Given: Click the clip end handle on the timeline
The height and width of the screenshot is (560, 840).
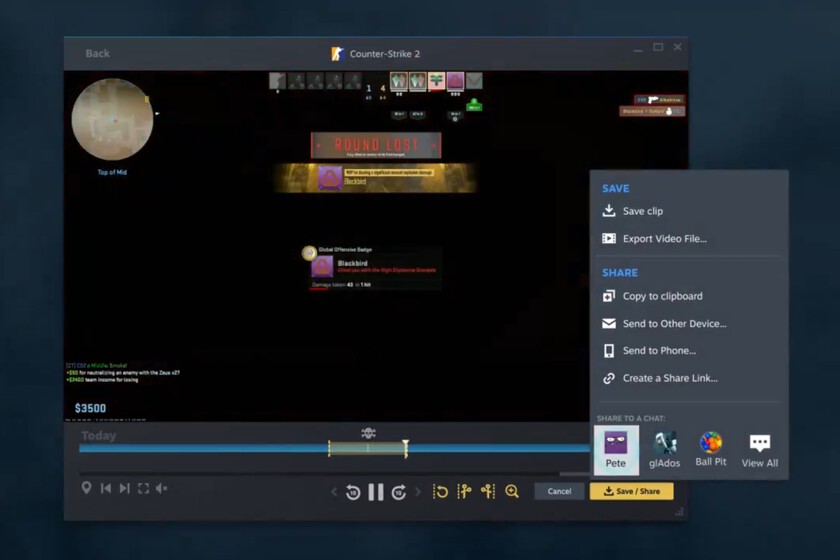Looking at the screenshot, I should pyautogui.click(x=406, y=449).
